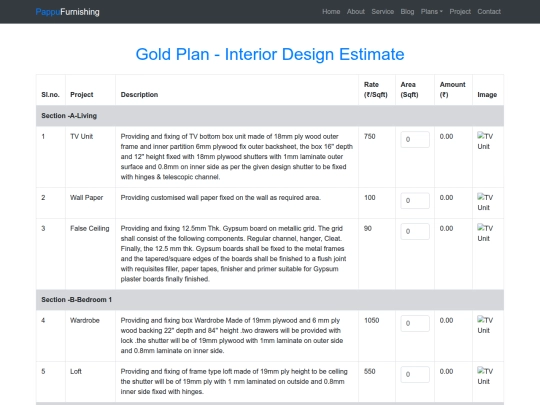540x405 pixels.
Task: Click the Loft row image placeholder
Action: pyautogui.click(x=485, y=376)
